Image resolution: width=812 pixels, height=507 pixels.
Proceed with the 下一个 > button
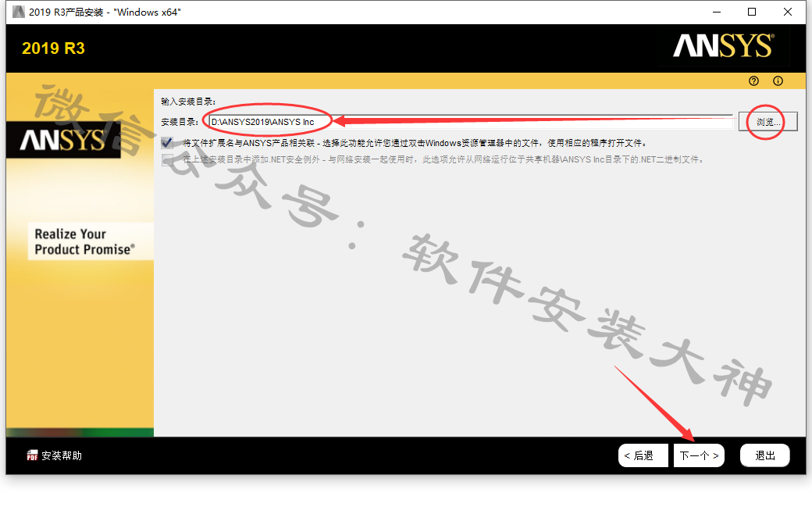tap(699, 455)
